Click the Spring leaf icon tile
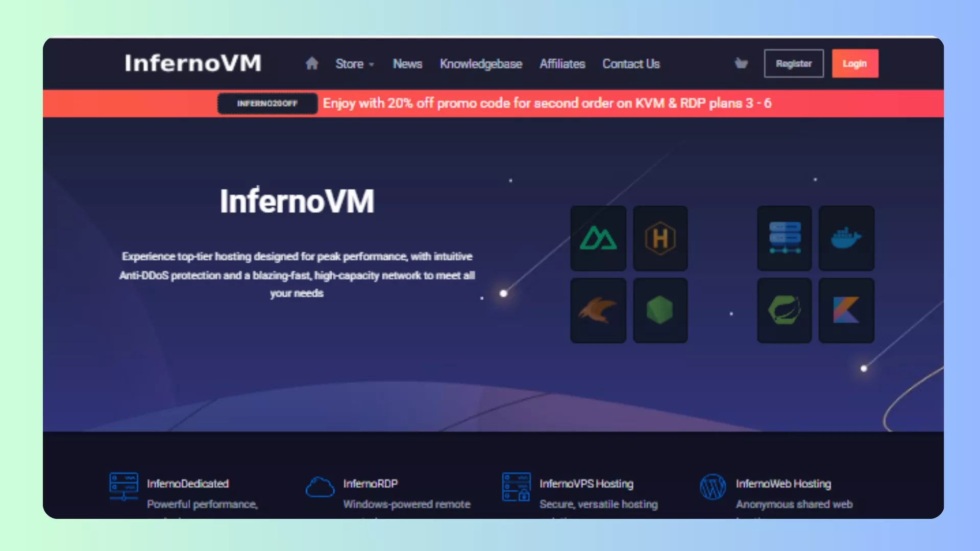Screen dimensions: 980x551 tap(784, 310)
